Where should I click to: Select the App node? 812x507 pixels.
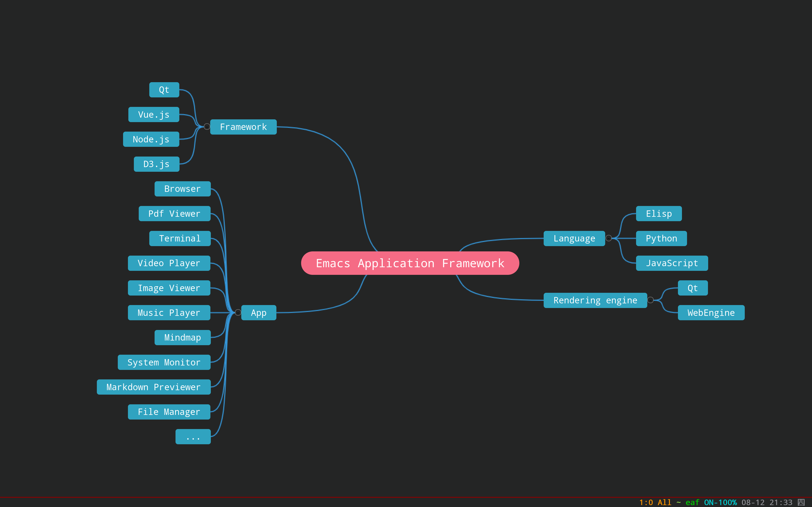(258, 313)
